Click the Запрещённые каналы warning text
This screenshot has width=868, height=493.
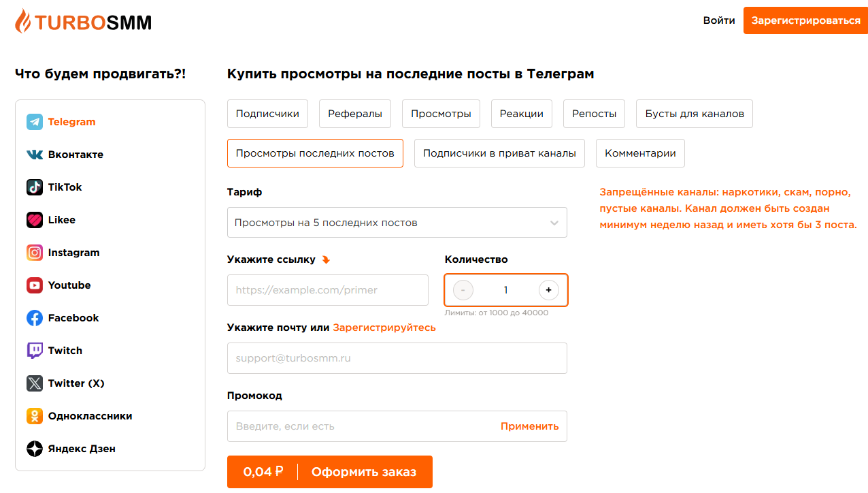[x=729, y=208]
